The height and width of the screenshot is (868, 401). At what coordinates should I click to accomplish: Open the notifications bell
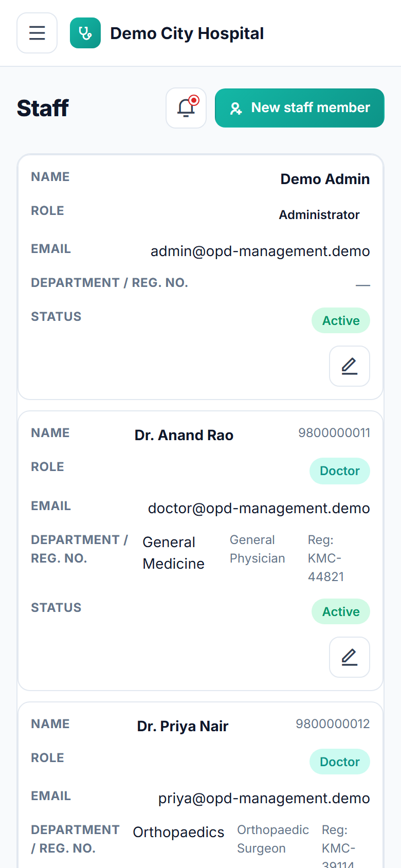(186, 108)
